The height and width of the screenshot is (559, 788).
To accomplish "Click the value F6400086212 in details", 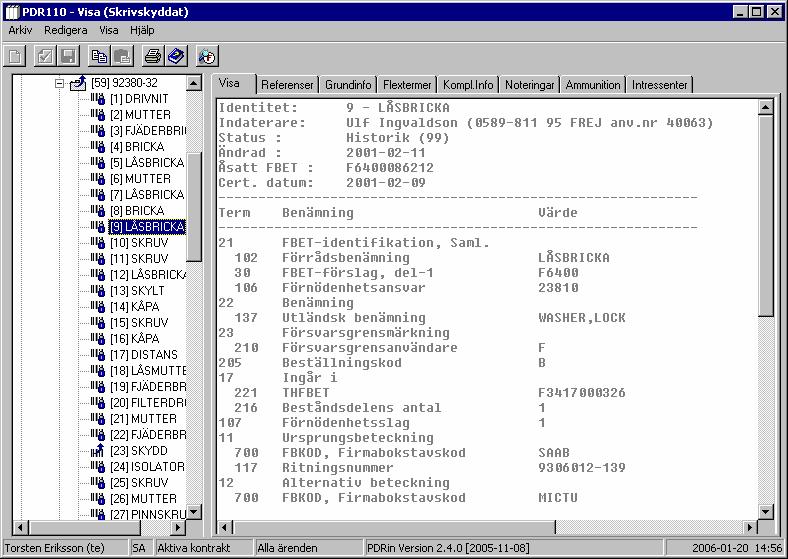I will click(389, 167).
